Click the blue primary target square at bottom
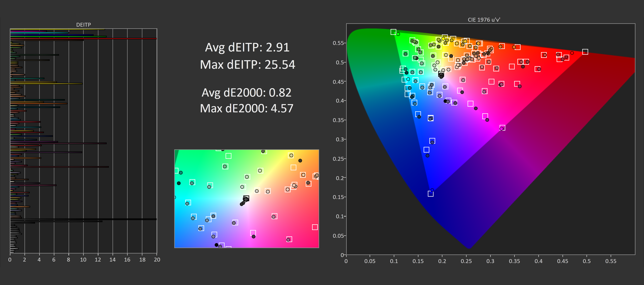This screenshot has width=644, height=285. pyautogui.click(x=431, y=194)
